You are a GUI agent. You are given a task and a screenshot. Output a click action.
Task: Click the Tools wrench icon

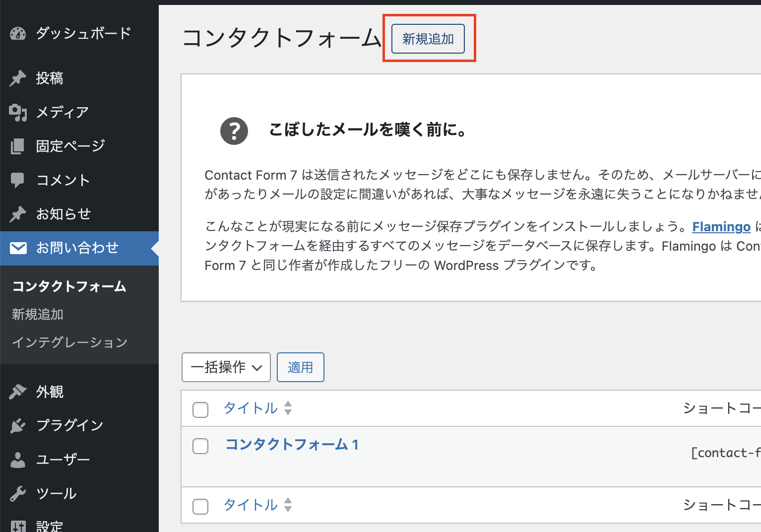18,494
